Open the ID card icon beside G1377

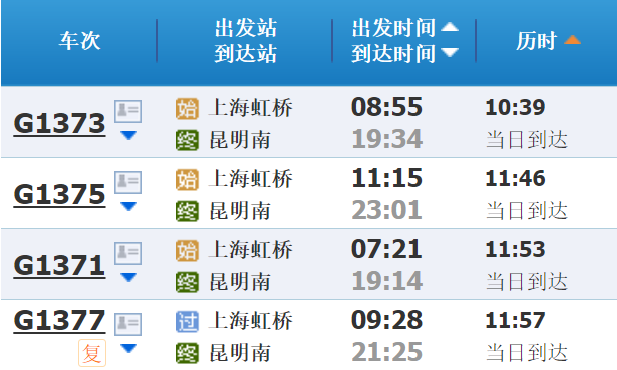(128, 324)
